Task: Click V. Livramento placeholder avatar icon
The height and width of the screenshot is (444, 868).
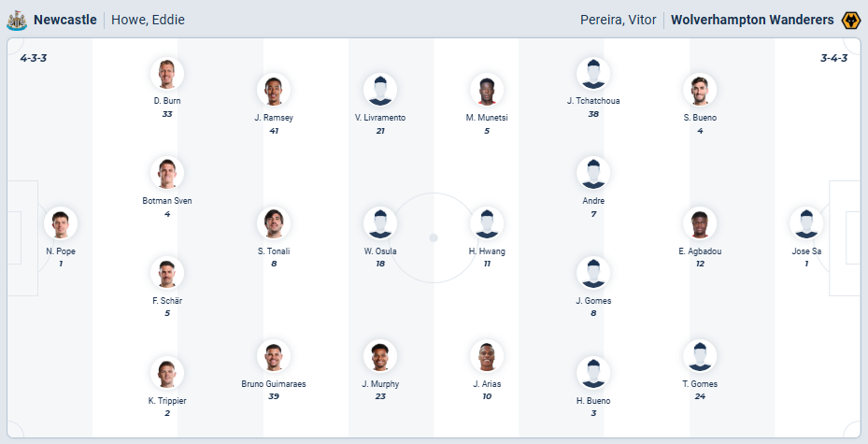Action: 380,91
